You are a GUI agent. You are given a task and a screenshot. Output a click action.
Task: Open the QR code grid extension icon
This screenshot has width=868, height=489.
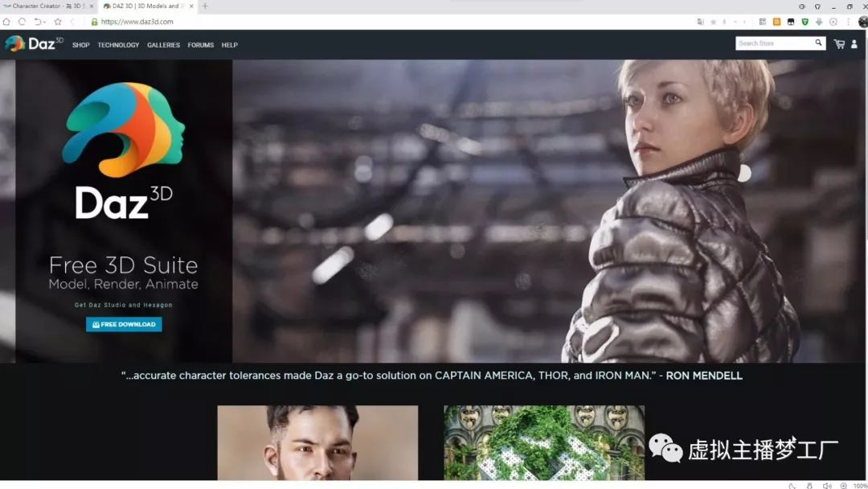click(x=762, y=22)
